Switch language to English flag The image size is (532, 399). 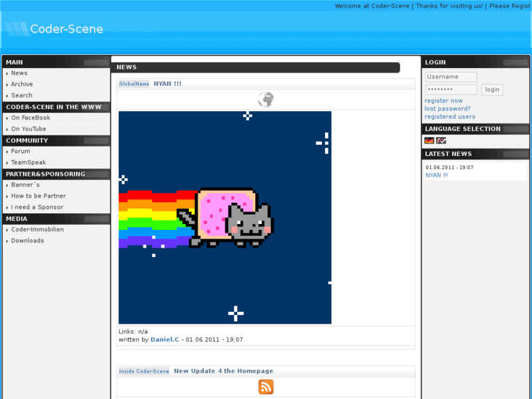pos(441,141)
